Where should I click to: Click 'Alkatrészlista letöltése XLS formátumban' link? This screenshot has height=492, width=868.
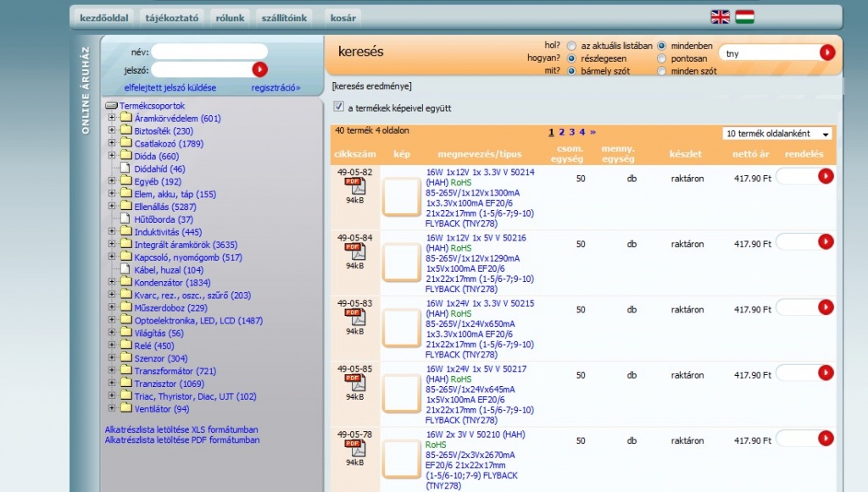coord(181,429)
